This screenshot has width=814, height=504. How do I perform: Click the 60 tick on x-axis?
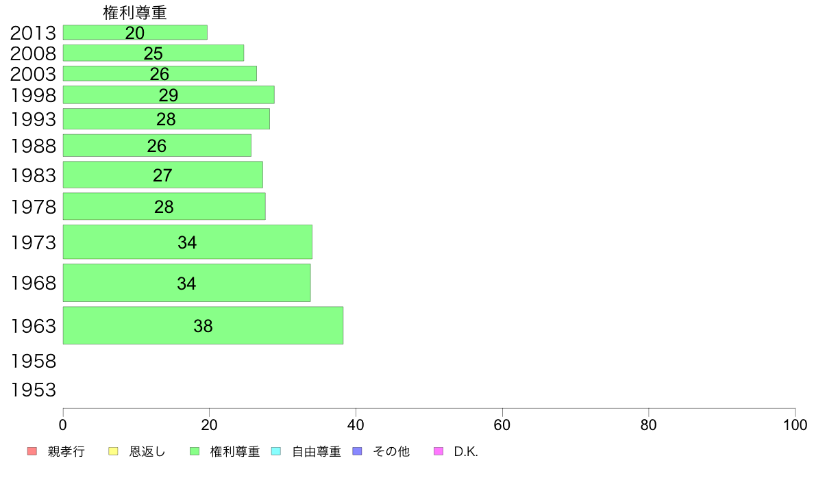tap(502, 425)
